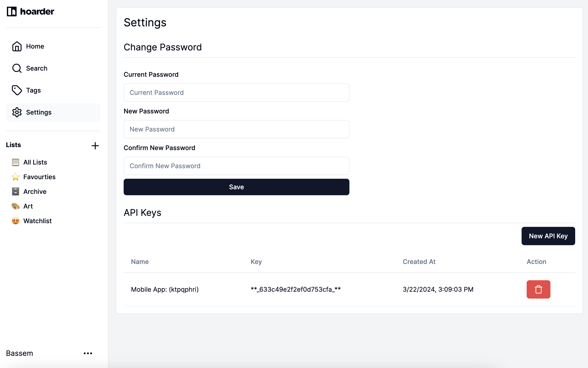Open user options menu next to Bassem
Image resolution: width=588 pixels, height=368 pixels.
tap(88, 353)
